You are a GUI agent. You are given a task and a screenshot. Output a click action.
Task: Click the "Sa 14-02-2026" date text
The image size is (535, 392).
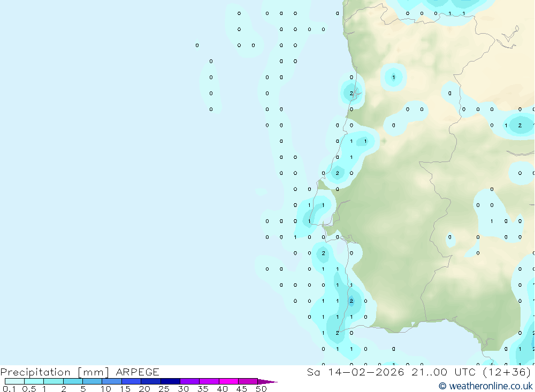tap(356, 372)
